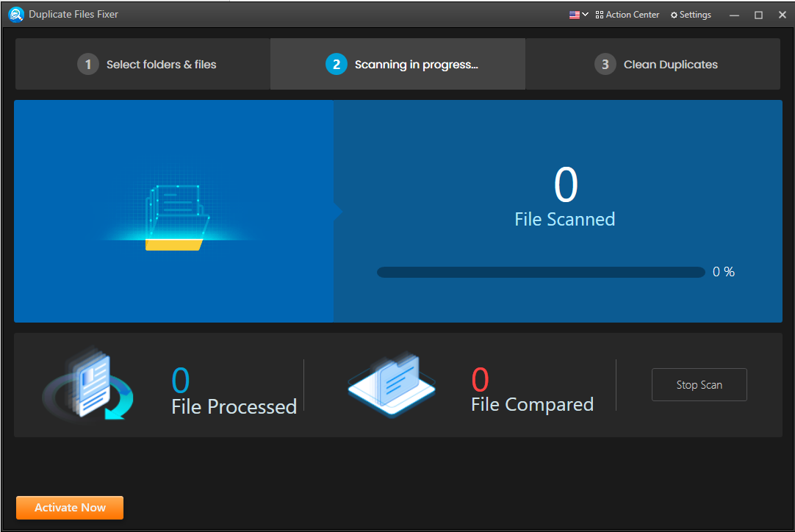Click the blue File Processed count
The height and width of the screenshot is (532, 795).
click(x=181, y=381)
